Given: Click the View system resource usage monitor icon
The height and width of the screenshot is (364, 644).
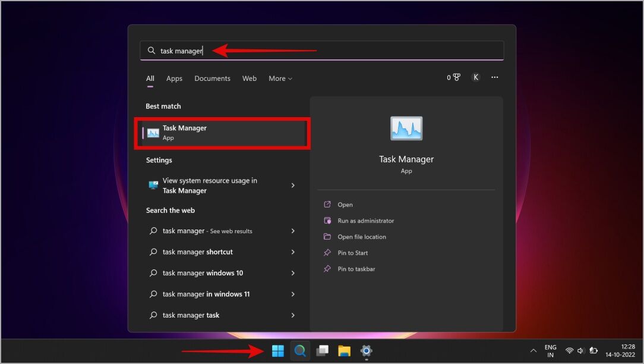Looking at the screenshot, I should pyautogui.click(x=153, y=185).
